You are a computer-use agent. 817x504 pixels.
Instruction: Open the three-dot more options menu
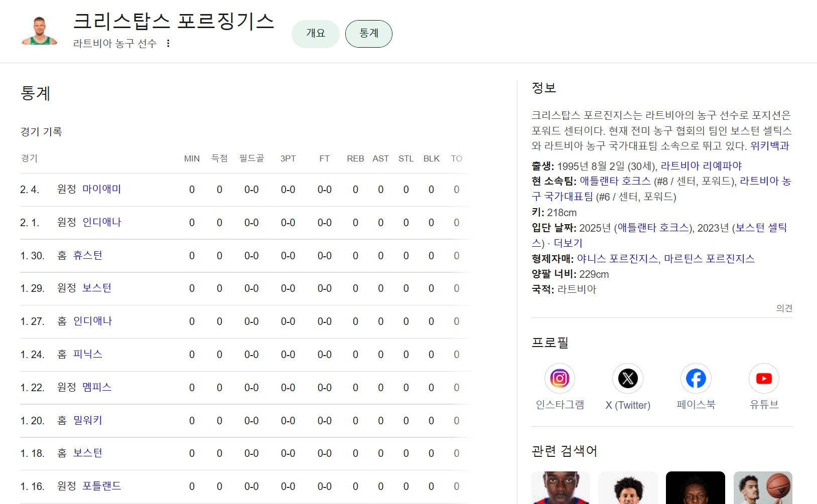click(168, 44)
